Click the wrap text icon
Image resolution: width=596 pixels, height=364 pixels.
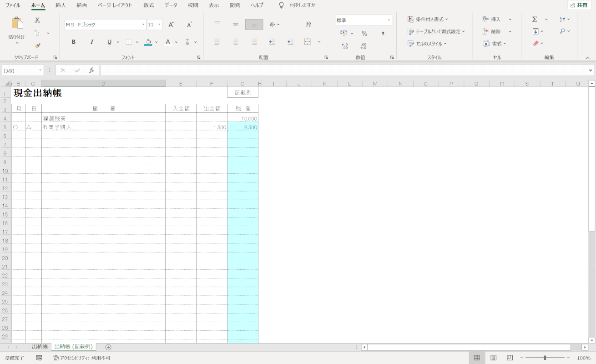[308, 25]
